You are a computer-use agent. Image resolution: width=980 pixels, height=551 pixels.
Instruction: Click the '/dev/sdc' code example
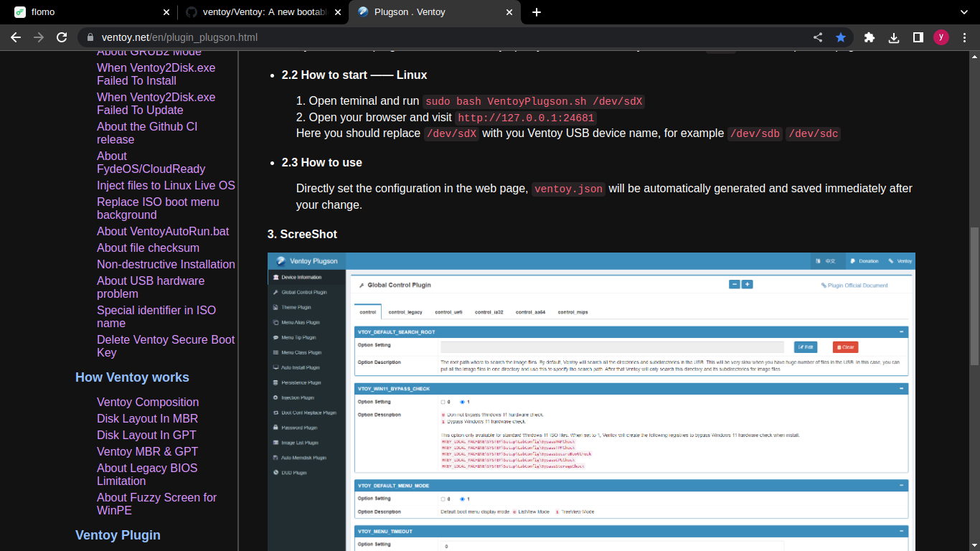[813, 133]
